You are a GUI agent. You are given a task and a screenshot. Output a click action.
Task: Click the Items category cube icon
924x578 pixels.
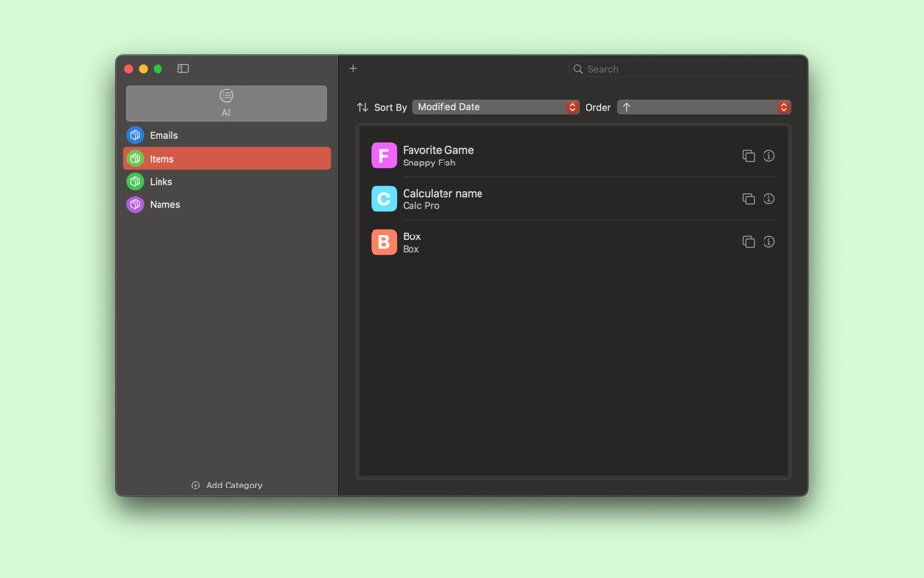coord(135,159)
